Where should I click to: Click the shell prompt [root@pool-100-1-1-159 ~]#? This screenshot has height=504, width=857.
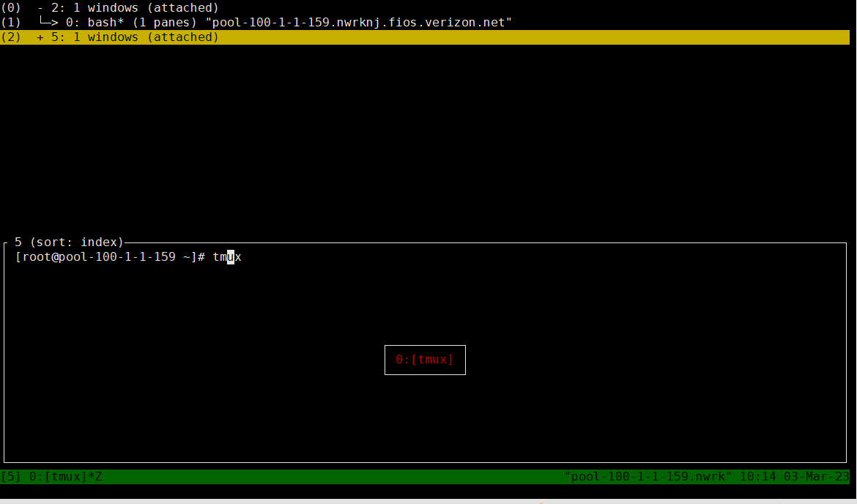tap(110, 257)
